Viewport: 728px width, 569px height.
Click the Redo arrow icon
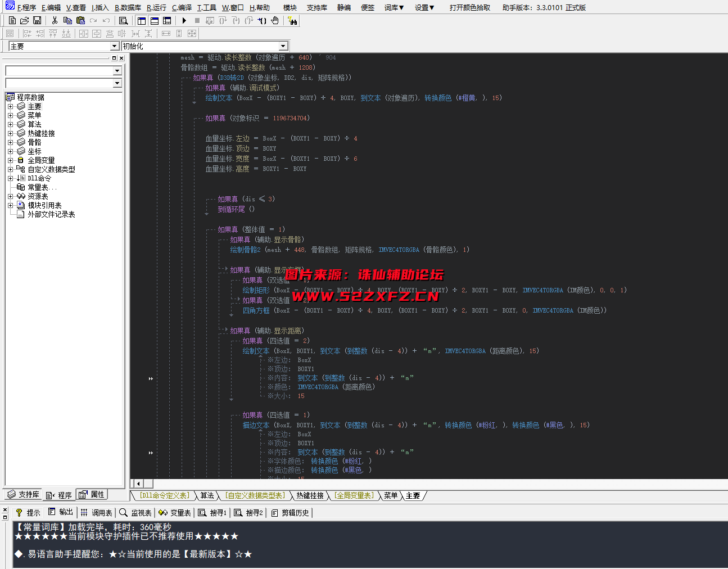pyautogui.click(x=93, y=21)
